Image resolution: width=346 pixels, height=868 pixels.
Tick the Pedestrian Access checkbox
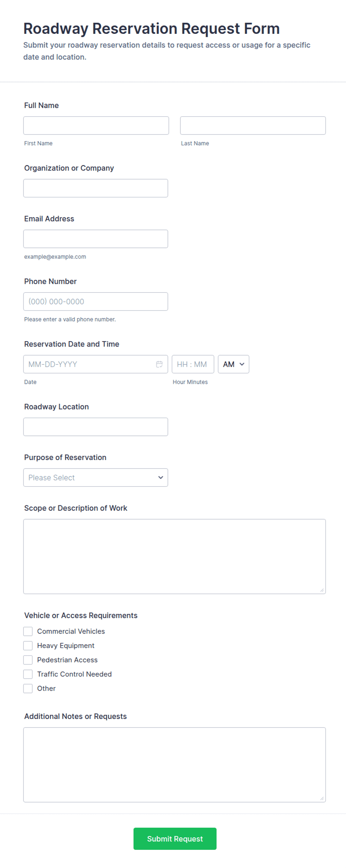click(x=28, y=660)
